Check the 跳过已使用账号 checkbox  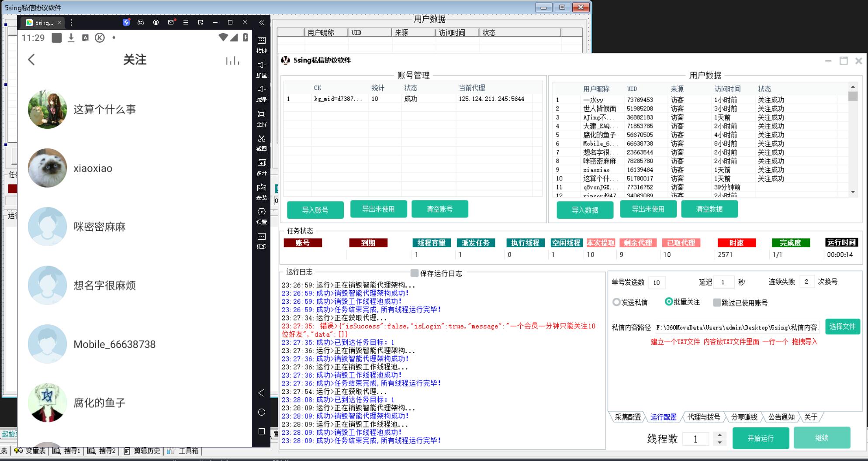(717, 303)
